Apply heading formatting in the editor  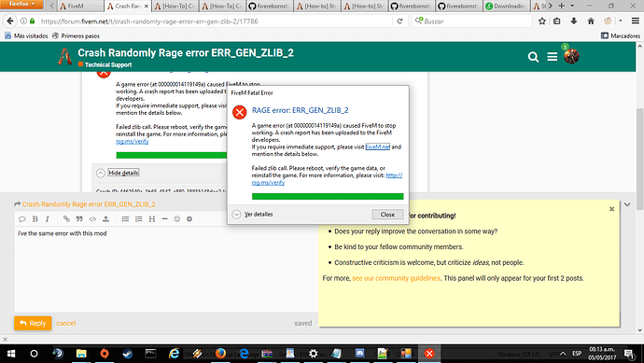point(152,219)
